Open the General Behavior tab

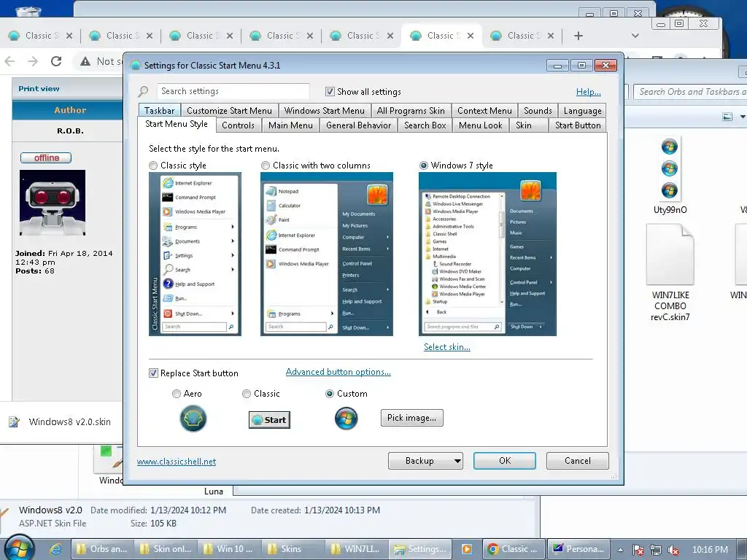[x=359, y=125]
